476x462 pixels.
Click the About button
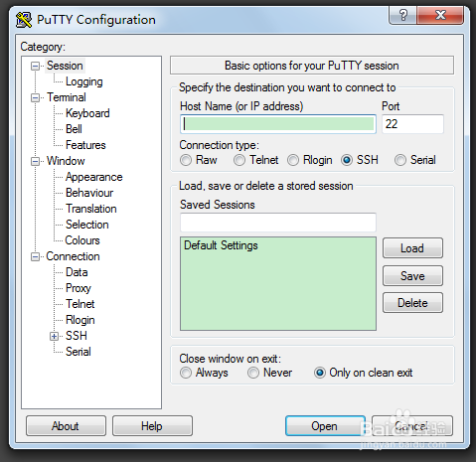tap(66, 426)
